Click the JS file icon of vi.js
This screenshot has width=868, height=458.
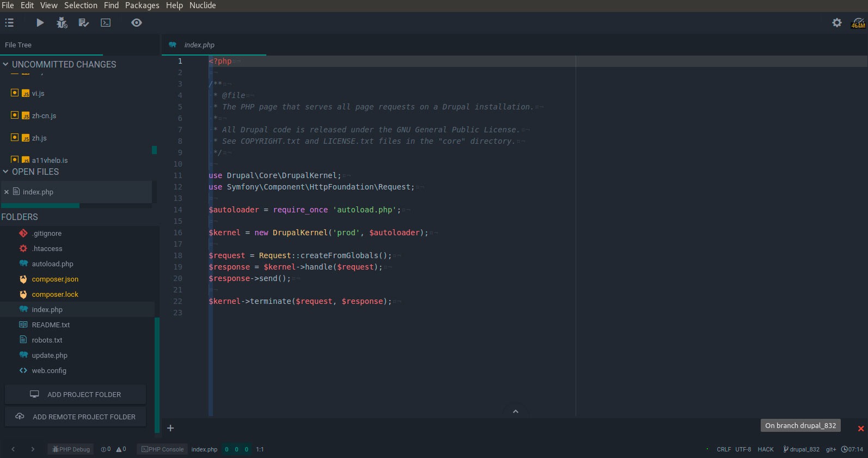[26, 94]
